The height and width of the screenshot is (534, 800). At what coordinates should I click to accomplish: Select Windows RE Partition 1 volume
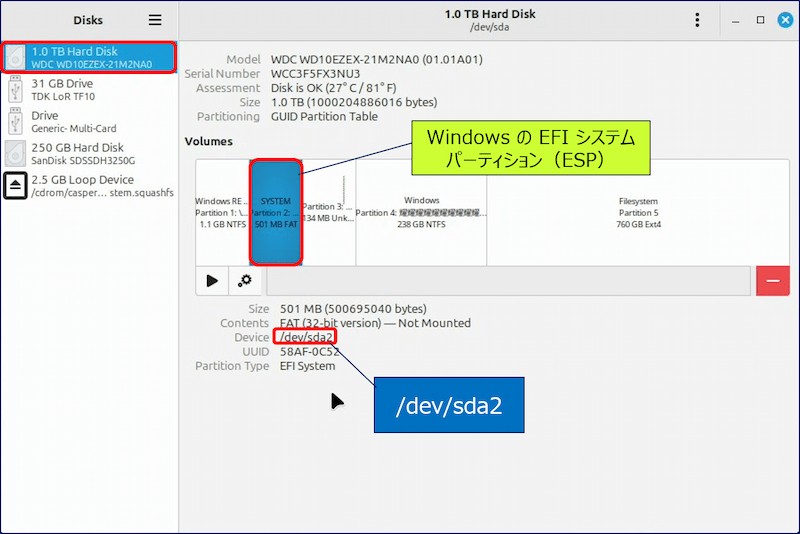coord(222,212)
